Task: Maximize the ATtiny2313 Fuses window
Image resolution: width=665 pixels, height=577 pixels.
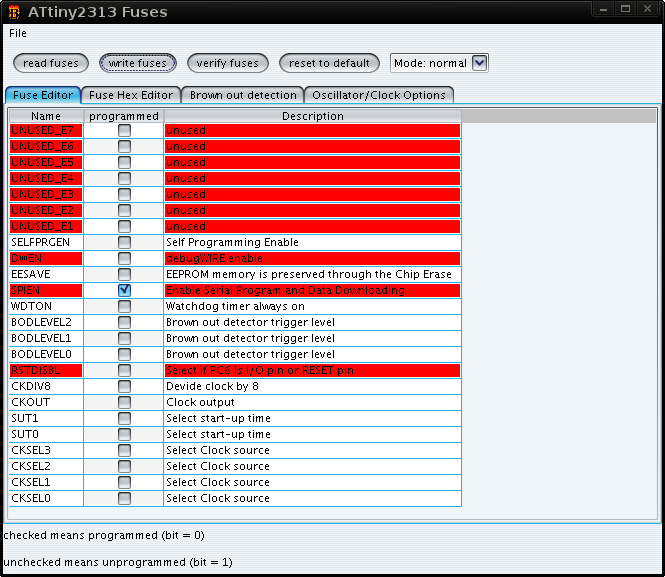Action: (x=625, y=9)
